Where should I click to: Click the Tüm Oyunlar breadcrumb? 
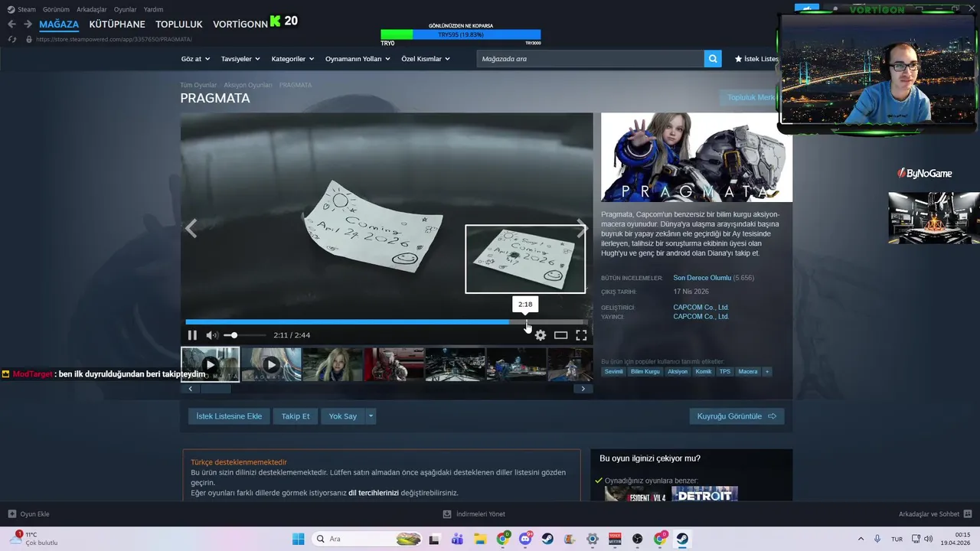(198, 85)
